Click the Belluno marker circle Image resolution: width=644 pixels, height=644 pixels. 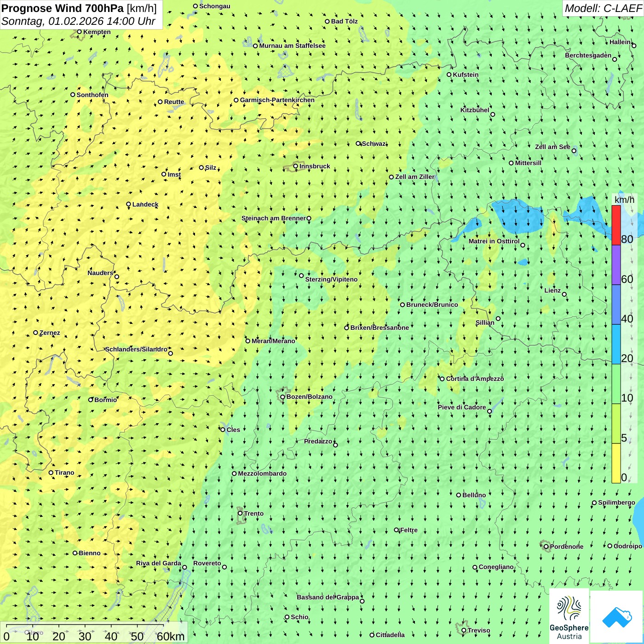pos(459,495)
